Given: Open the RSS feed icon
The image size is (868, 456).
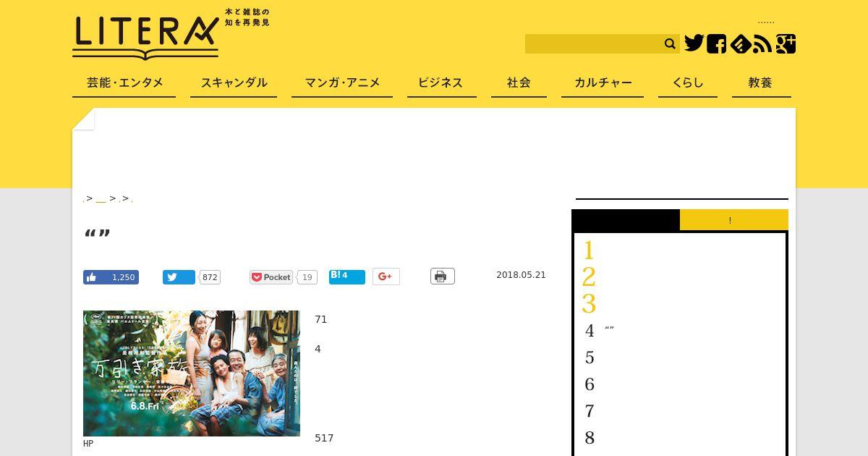Looking at the screenshot, I should (x=762, y=43).
